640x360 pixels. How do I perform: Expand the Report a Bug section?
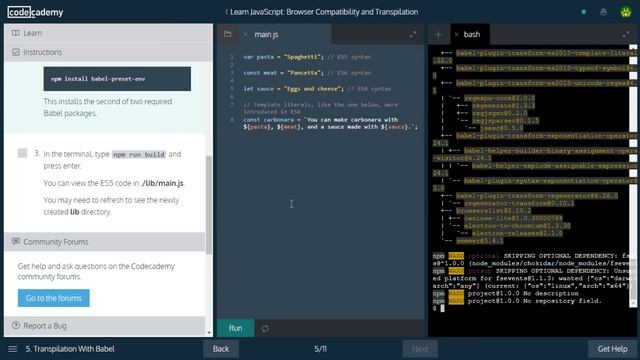tap(104, 326)
